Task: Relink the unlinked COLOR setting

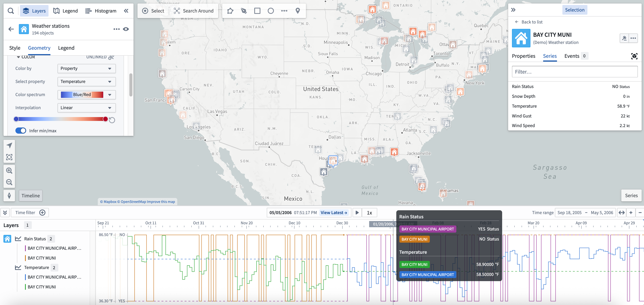Action: coord(111,57)
